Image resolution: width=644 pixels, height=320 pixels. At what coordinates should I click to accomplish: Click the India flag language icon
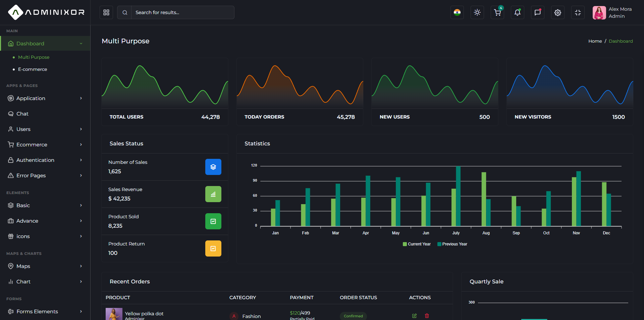click(x=457, y=12)
